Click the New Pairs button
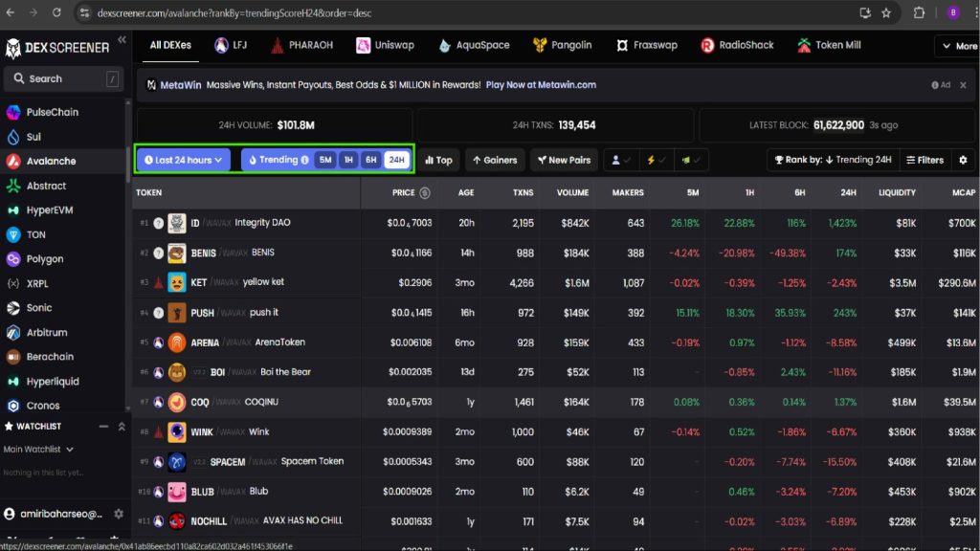This screenshot has height=551, width=980. click(564, 160)
